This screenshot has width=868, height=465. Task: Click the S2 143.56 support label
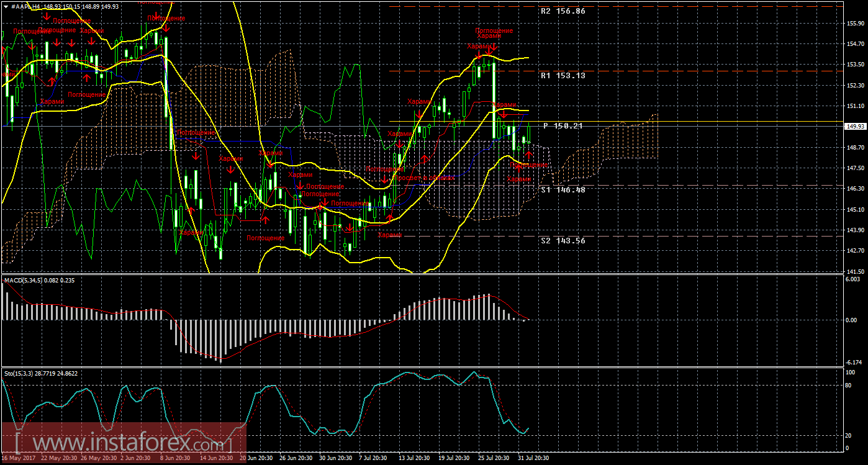pyautogui.click(x=563, y=241)
